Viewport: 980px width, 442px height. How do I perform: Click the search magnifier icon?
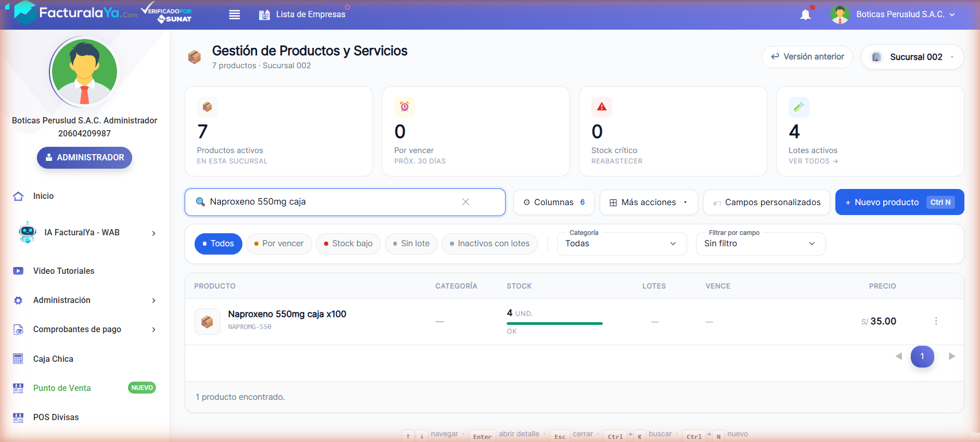(x=200, y=202)
